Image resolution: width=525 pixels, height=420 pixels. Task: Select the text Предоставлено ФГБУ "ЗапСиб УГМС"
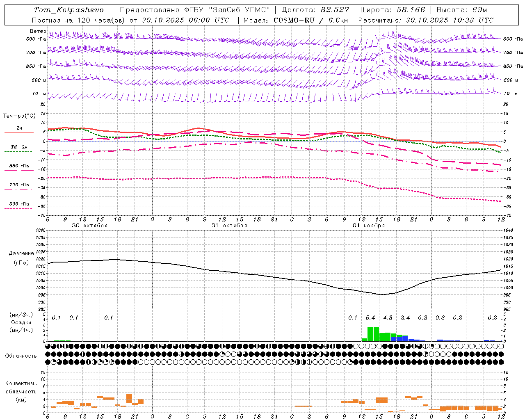195,10
